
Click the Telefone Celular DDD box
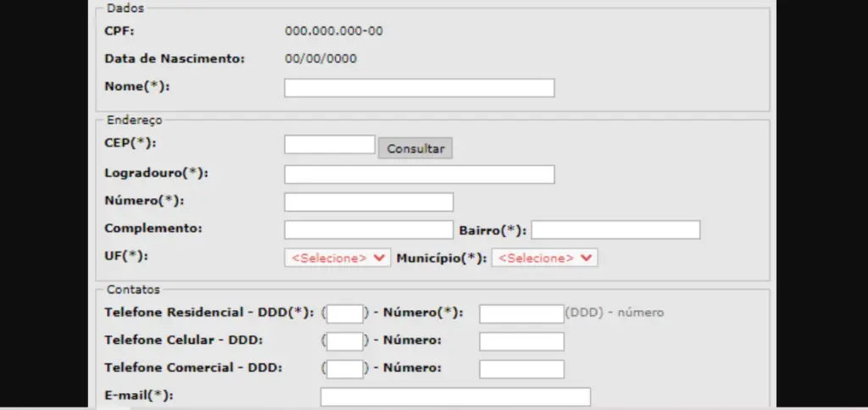click(x=345, y=341)
